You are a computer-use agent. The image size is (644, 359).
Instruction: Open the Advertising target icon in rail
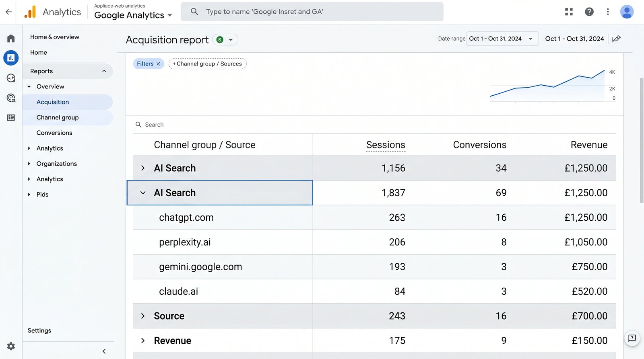[11, 98]
